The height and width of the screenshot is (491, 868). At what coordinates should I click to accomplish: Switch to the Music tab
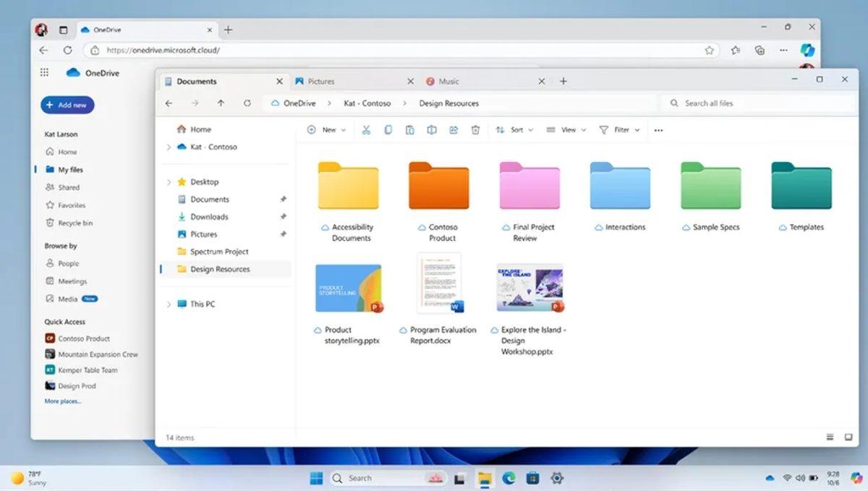point(448,81)
